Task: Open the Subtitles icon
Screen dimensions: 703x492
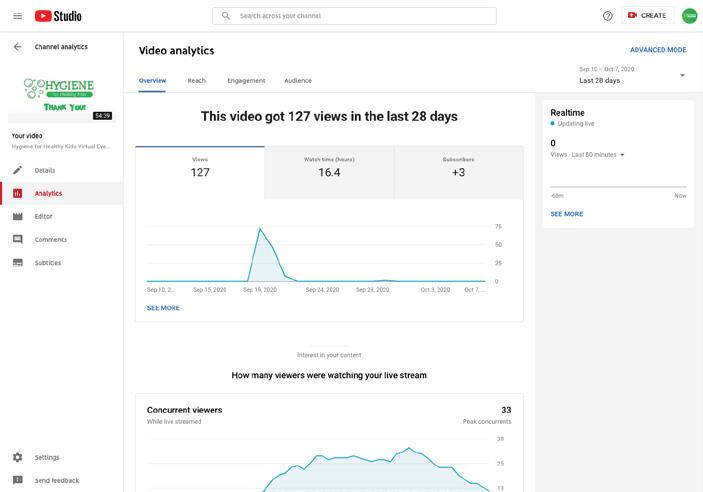Action: click(17, 262)
